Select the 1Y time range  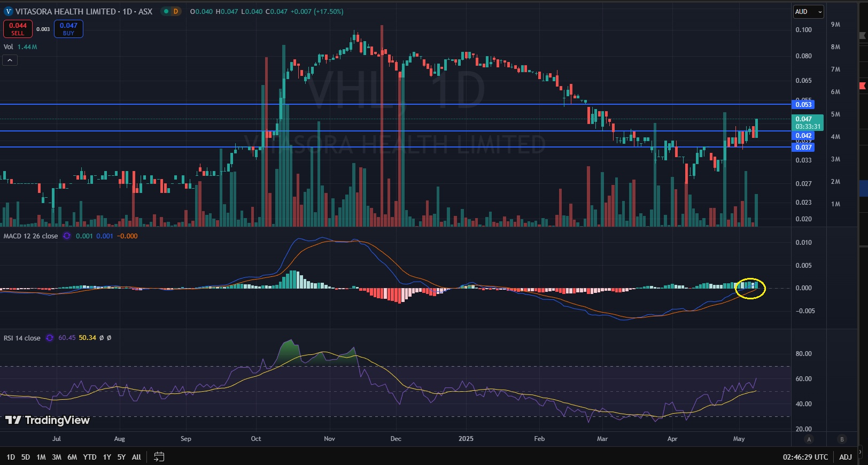pyautogui.click(x=107, y=457)
